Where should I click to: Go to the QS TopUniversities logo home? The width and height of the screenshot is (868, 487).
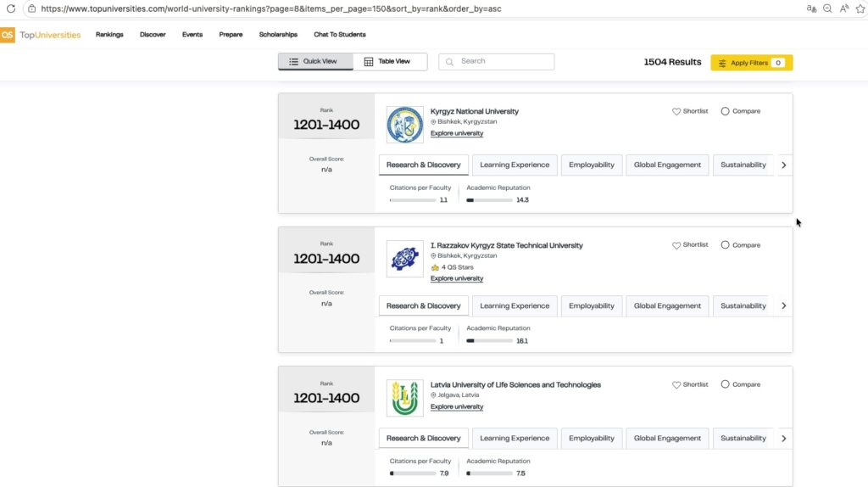click(41, 34)
